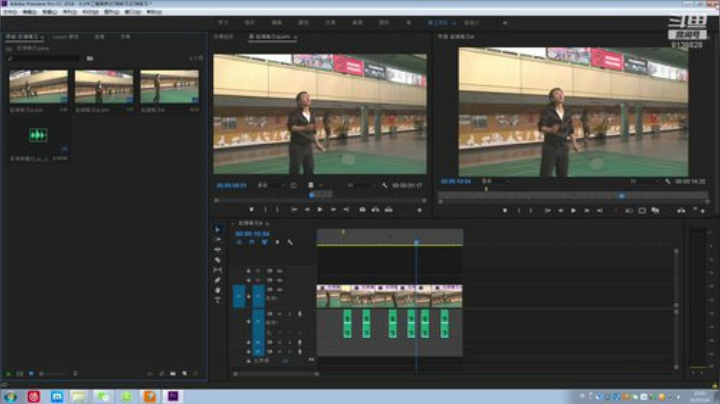Select the Slip tool
Image resolution: width=720 pixels, height=404 pixels.
pyautogui.click(x=218, y=270)
